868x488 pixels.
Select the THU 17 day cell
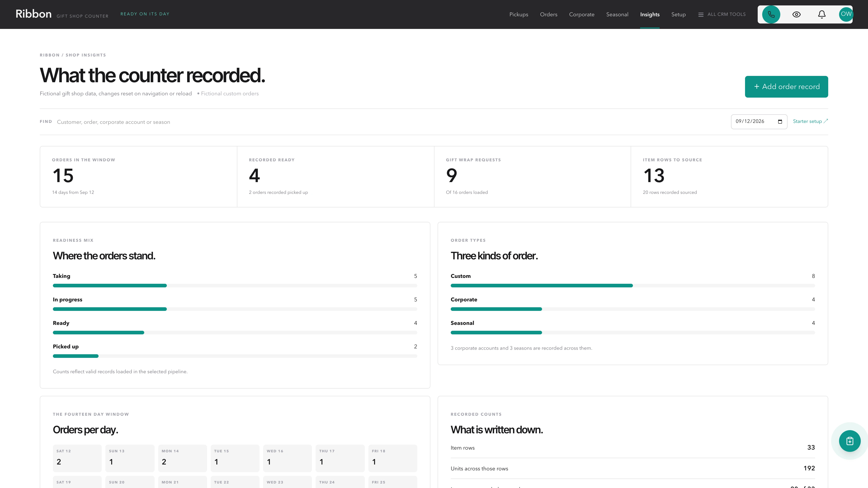tap(340, 458)
